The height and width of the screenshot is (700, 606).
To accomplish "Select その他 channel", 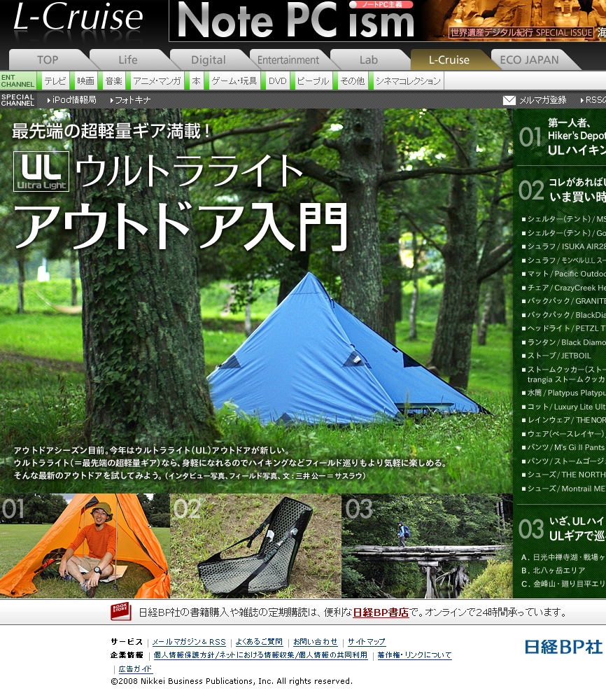I will click(x=353, y=80).
